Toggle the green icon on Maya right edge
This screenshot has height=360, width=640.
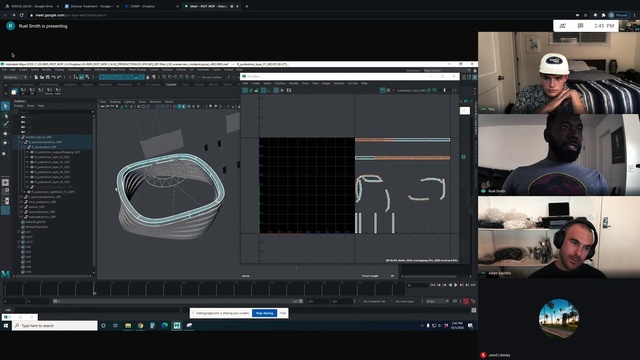click(464, 157)
